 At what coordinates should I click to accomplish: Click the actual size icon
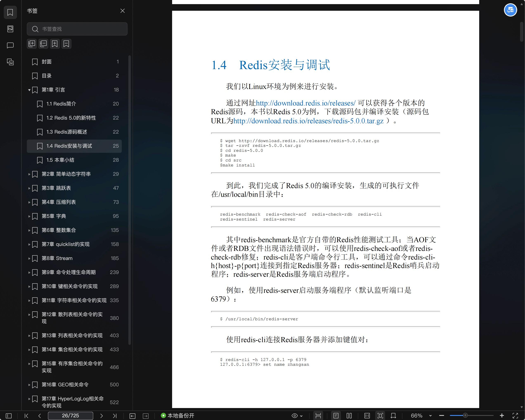click(367, 416)
